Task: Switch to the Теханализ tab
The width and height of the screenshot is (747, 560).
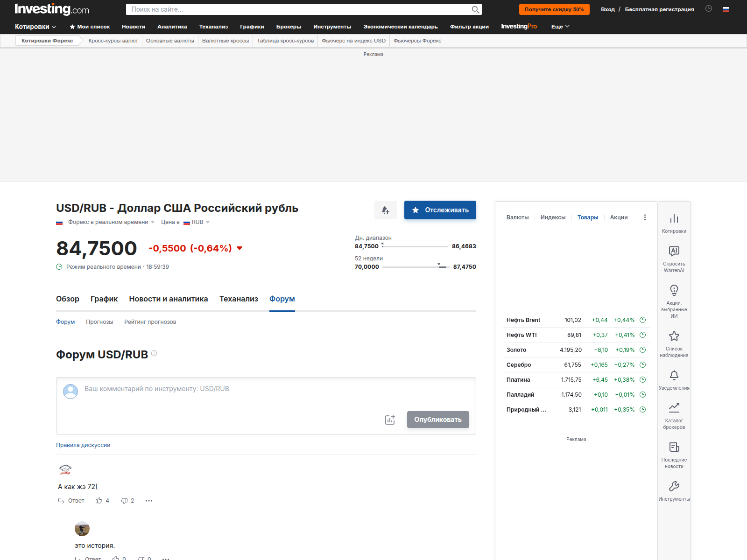Action: click(239, 299)
